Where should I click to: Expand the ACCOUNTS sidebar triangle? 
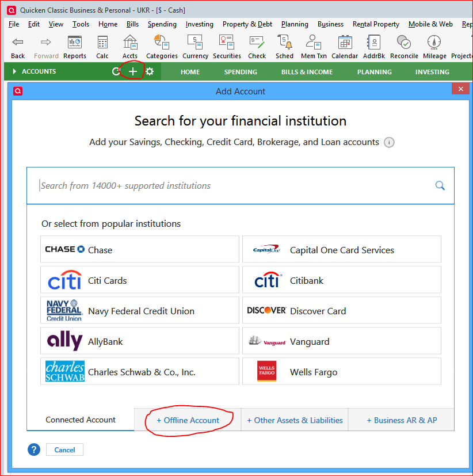pos(14,71)
